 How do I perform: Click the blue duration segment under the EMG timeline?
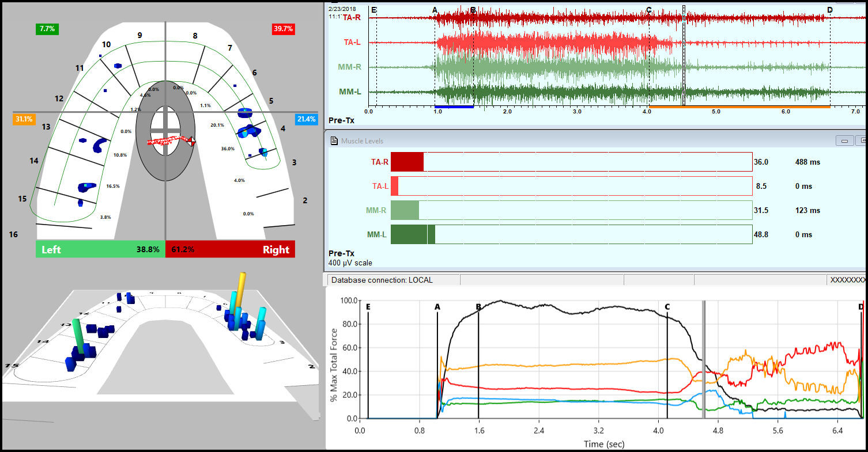(454, 106)
